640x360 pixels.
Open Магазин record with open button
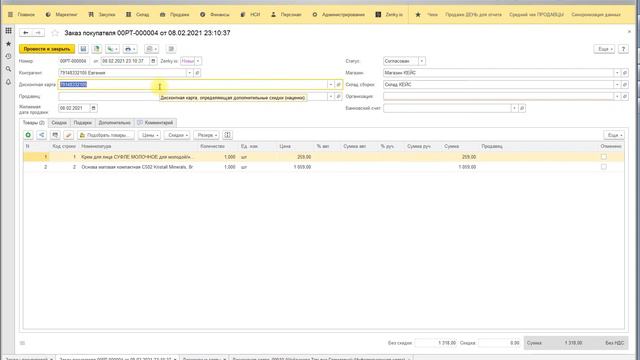pyautogui.click(x=624, y=73)
